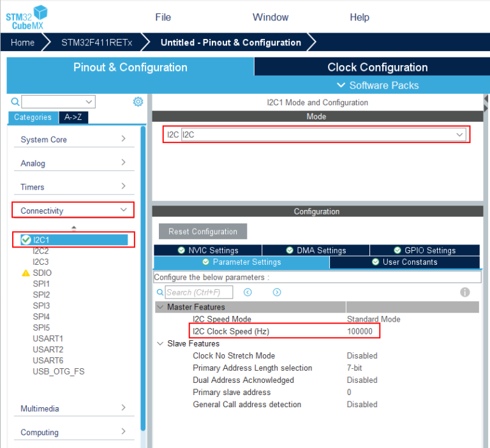This screenshot has height=448, width=490.
Task: Click Dual Address Acknowledged Disabled value
Action: [362, 380]
